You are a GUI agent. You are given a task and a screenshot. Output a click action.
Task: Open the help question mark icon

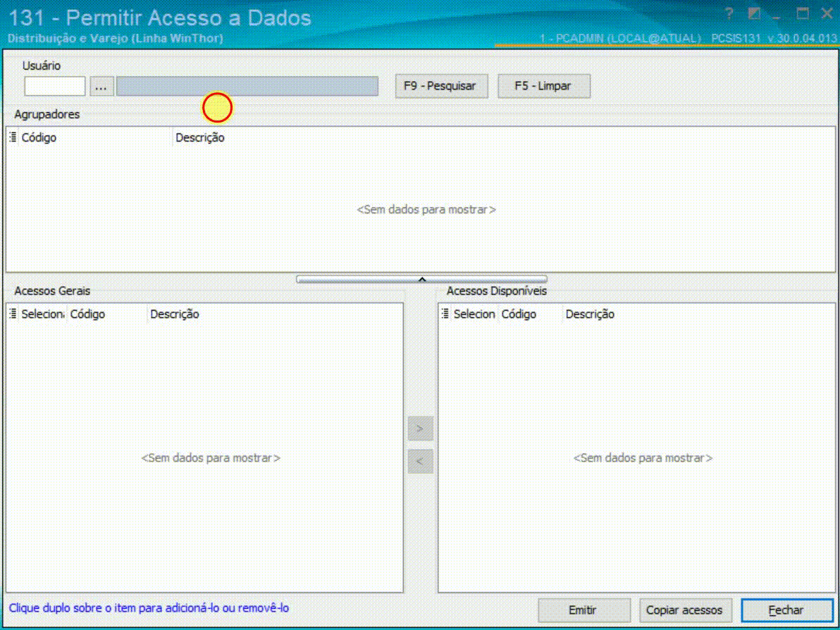729,15
